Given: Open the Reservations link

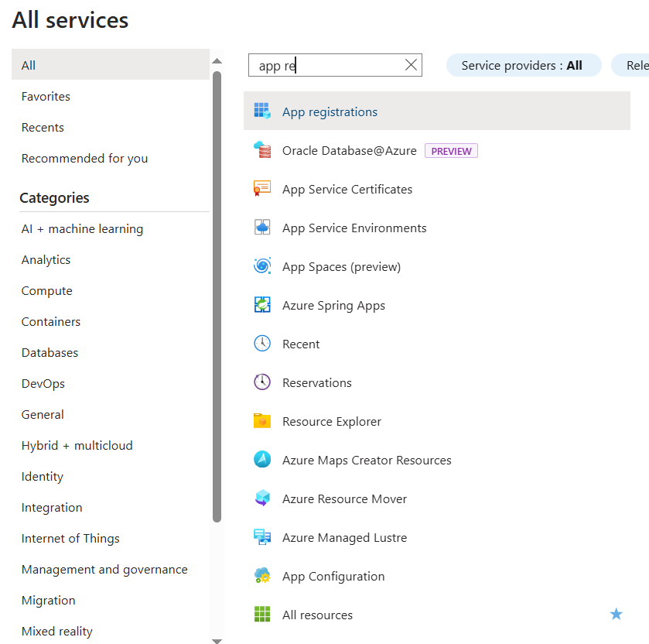Looking at the screenshot, I should click(317, 382).
